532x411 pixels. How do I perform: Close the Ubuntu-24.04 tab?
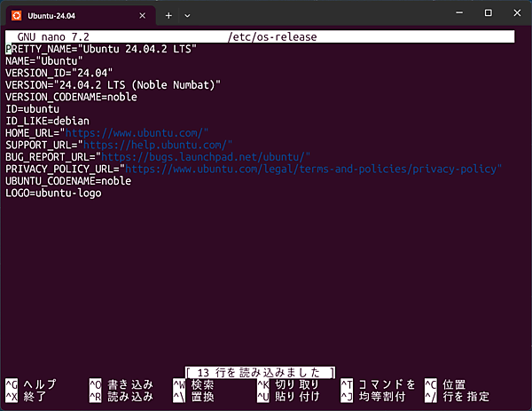click(141, 15)
